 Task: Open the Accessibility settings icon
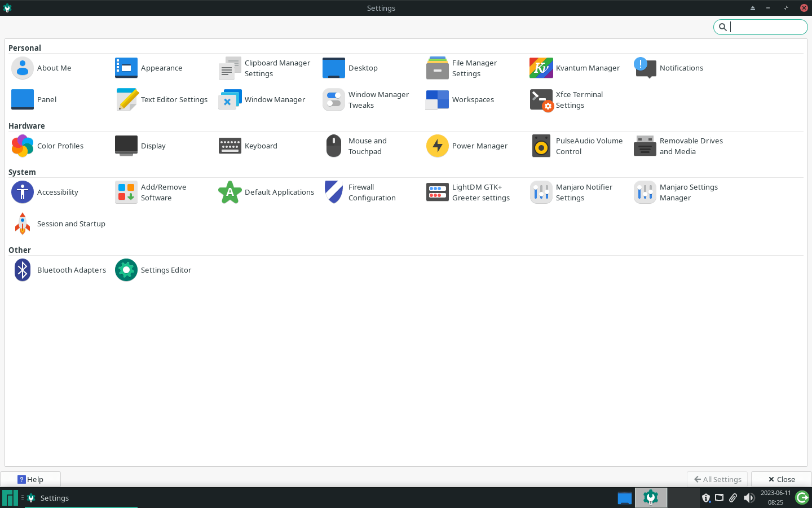[23, 192]
